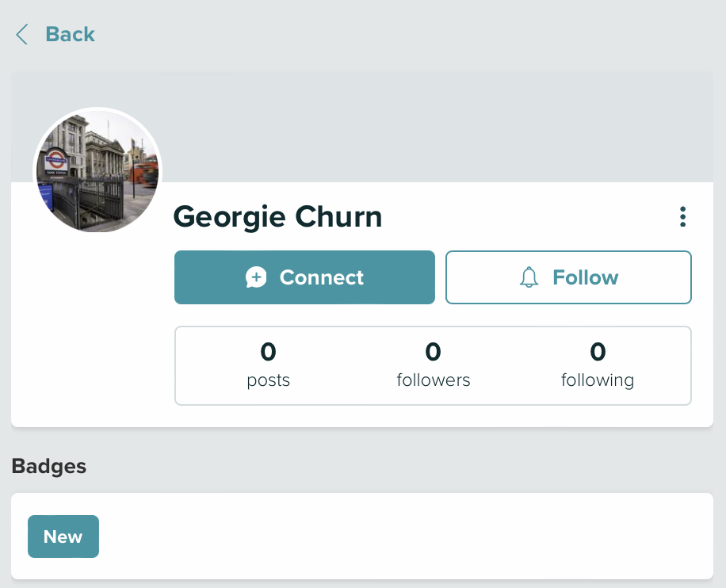The width and height of the screenshot is (726, 588).
Task: Click the back chevron arrow icon
Action: coord(22,34)
